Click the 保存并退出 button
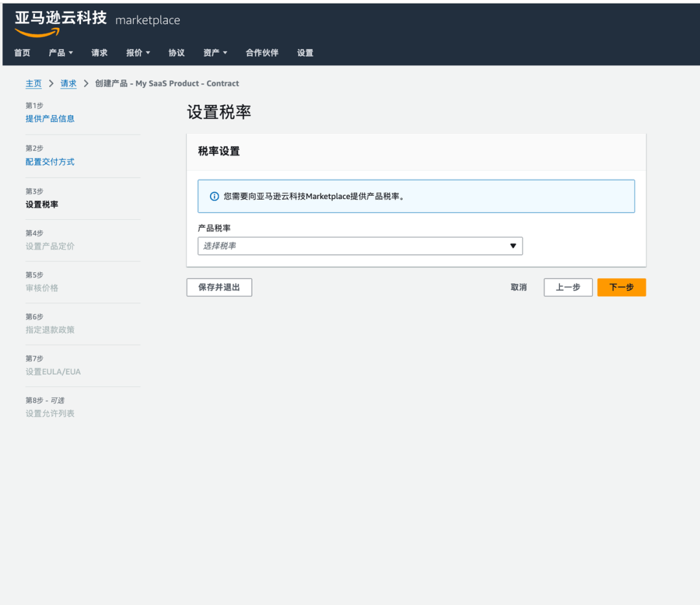This screenshot has height=605, width=700. point(219,287)
